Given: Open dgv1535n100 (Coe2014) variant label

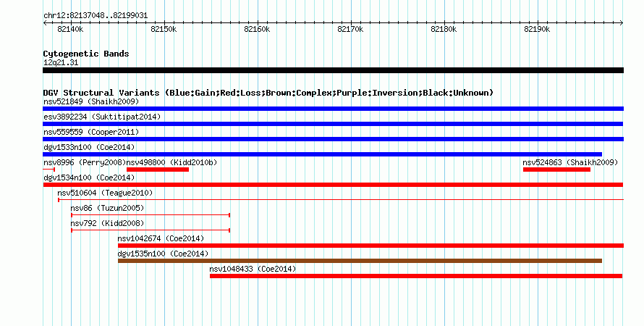Looking at the screenshot, I should 163,254.
